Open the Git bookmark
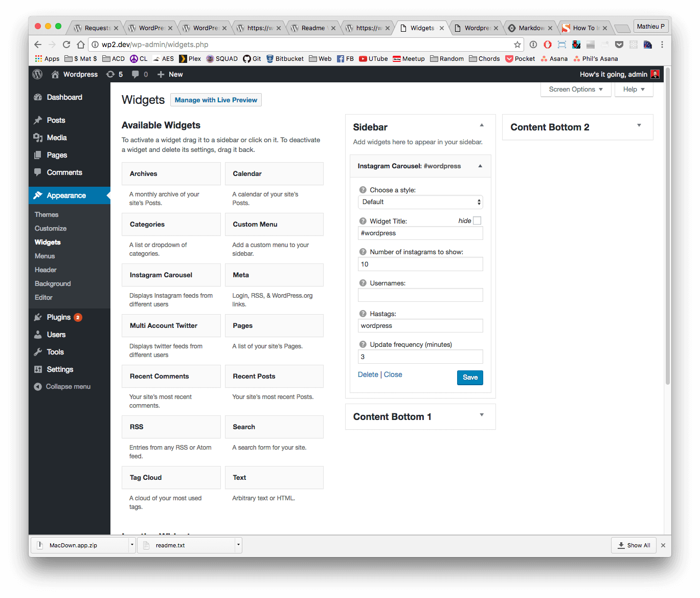Viewport: 700px width, 598px height. [252, 59]
